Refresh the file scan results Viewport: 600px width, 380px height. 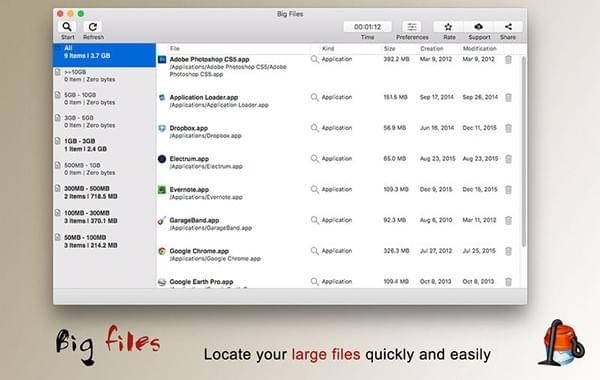pos(93,27)
